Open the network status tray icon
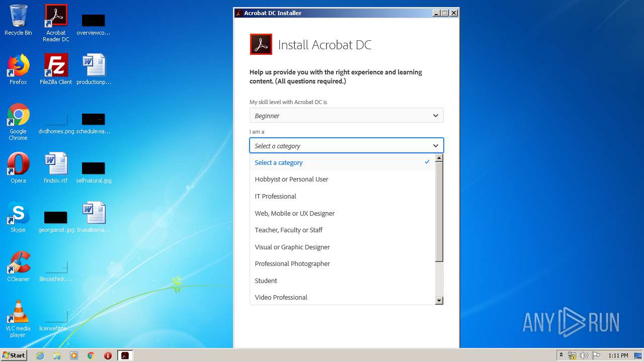644x362 pixels. tap(572, 355)
